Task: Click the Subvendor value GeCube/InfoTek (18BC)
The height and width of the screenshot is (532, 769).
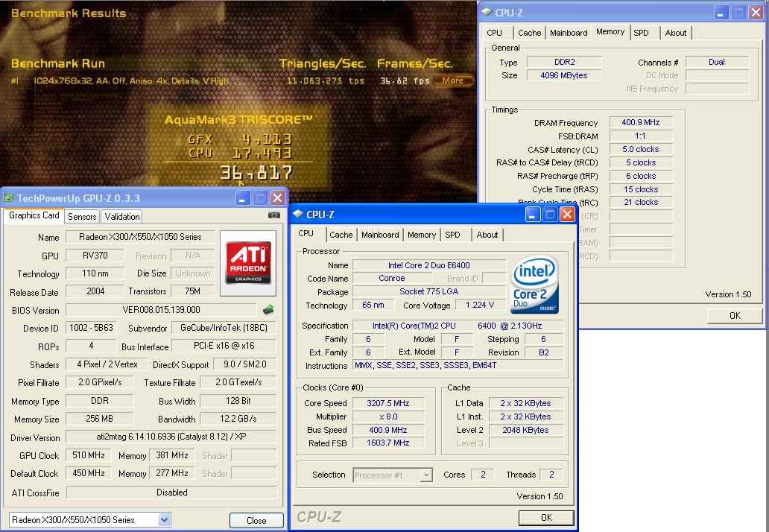Action: (224, 328)
